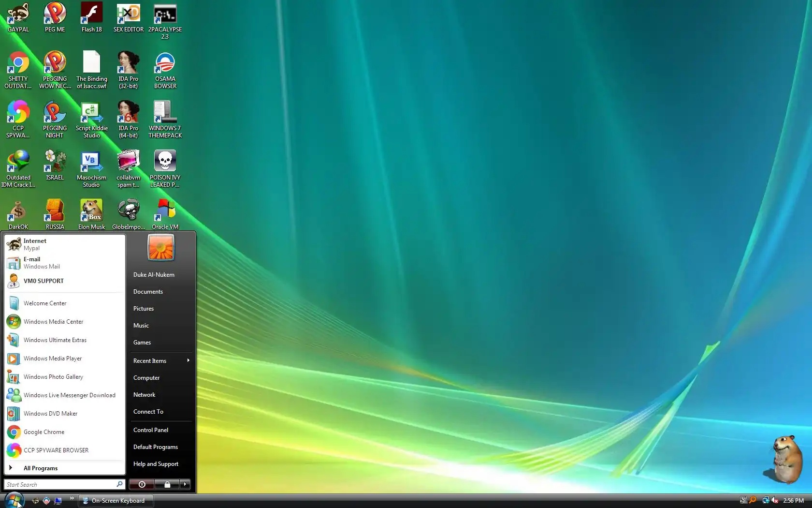
Task: Launch CCP SPYWARE BROWSER from Start menu
Action: coord(65,450)
